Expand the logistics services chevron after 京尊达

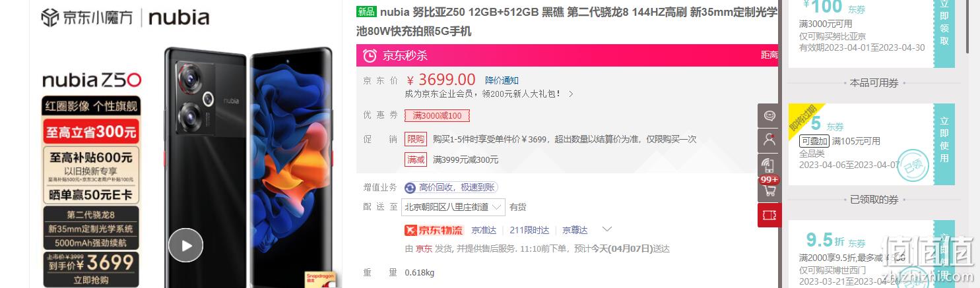point(608,229)
